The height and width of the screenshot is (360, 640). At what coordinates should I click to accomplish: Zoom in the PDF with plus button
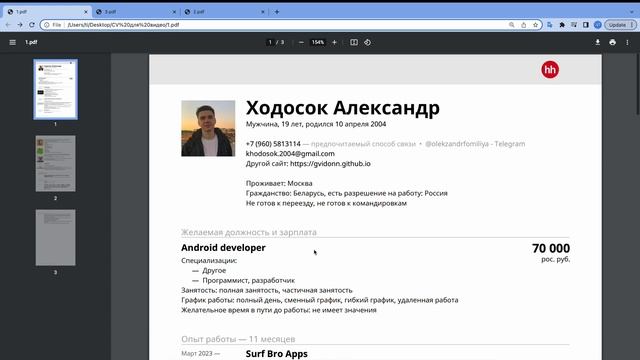pyautogui.click(x=334, y=42)
